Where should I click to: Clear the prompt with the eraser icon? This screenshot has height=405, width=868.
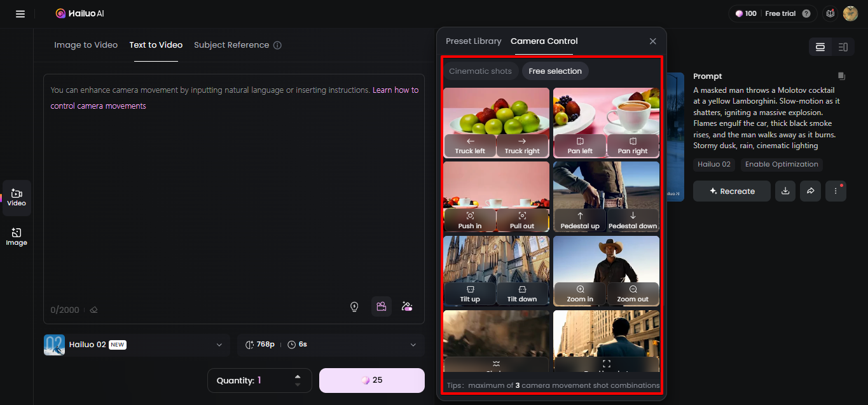93,310
